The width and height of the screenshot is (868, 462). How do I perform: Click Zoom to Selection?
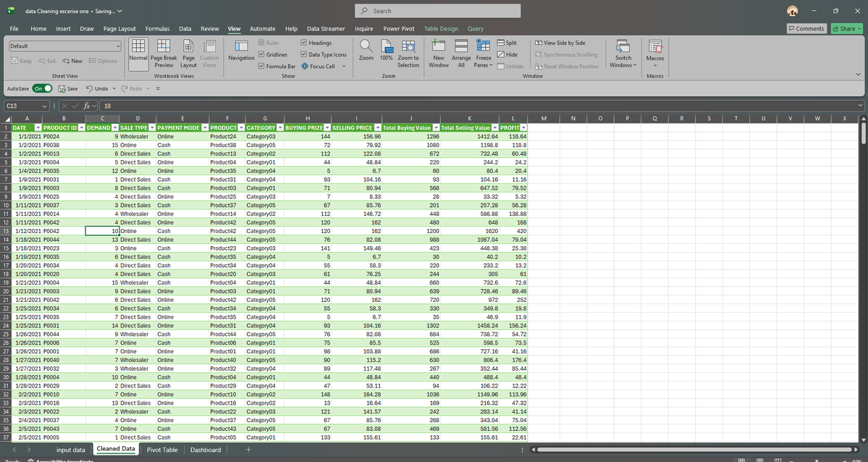(408, 54)
